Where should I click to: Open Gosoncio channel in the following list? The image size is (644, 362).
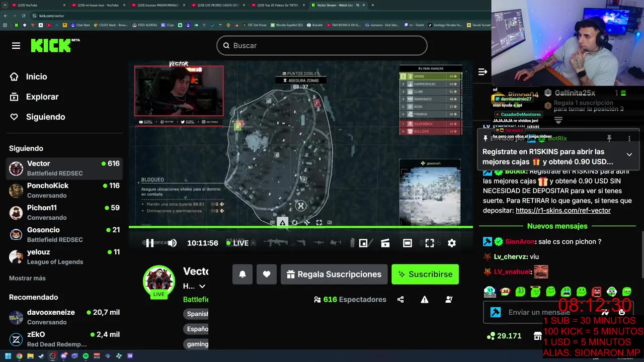(x=64, y=235)
